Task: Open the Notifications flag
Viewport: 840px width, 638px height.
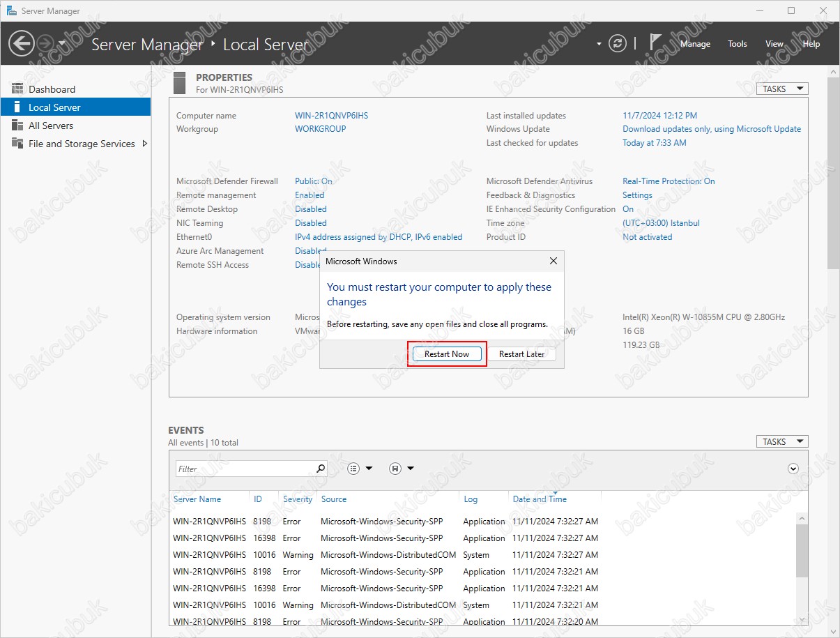Action: 655,43
